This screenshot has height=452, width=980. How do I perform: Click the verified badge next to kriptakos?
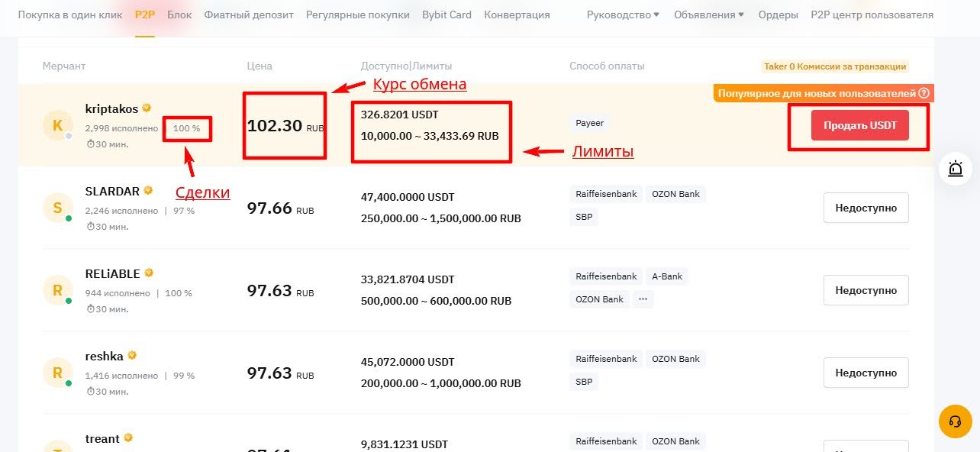pyautogui.click(x=147, y=108)
